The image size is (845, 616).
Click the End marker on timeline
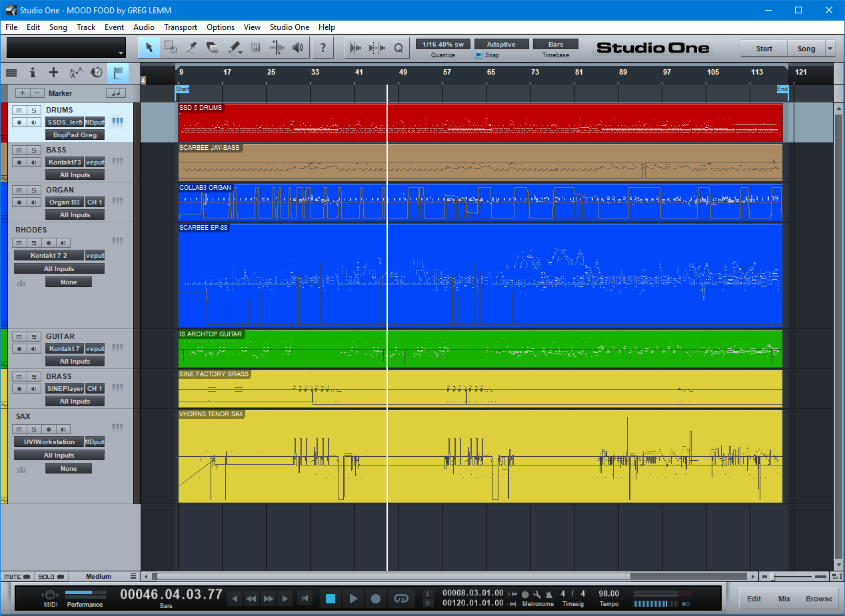coord(782,89)
